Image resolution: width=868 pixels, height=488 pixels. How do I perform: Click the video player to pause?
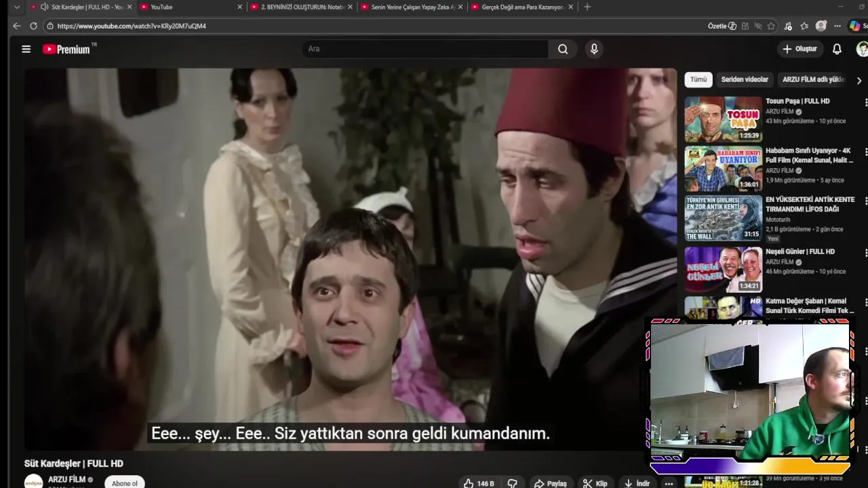tap(351, 259)
